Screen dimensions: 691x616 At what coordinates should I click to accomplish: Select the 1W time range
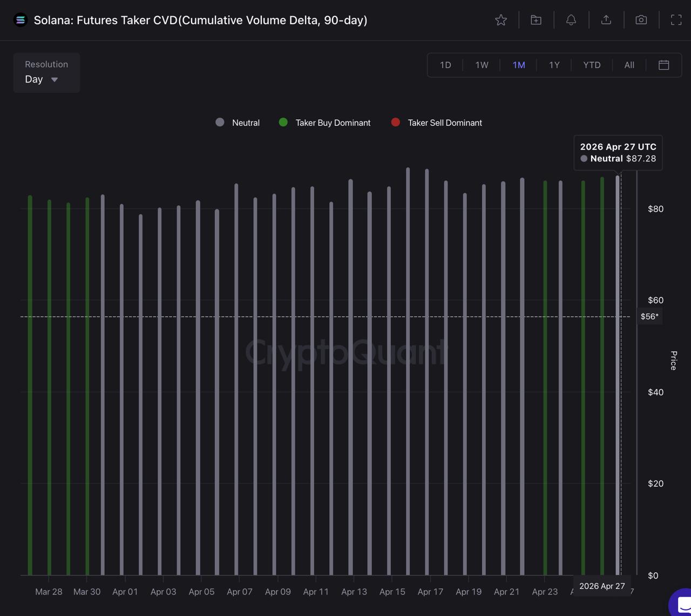482,65
